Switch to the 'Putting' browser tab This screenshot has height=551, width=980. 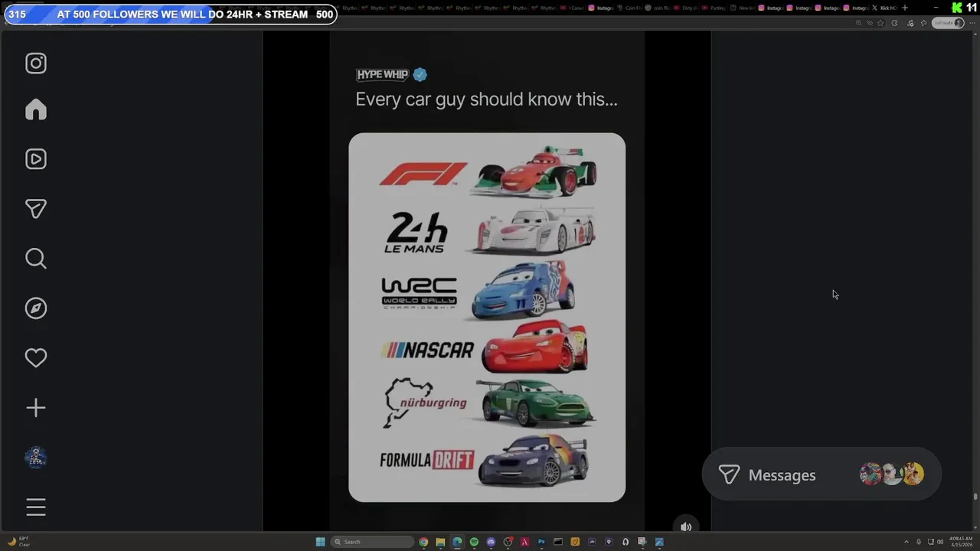(x=715, y=8)
